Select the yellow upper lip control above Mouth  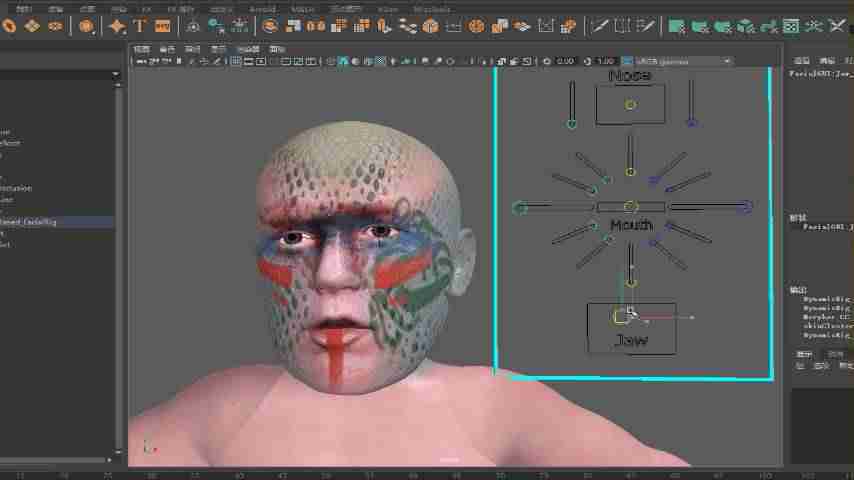(x=630, y=172)
